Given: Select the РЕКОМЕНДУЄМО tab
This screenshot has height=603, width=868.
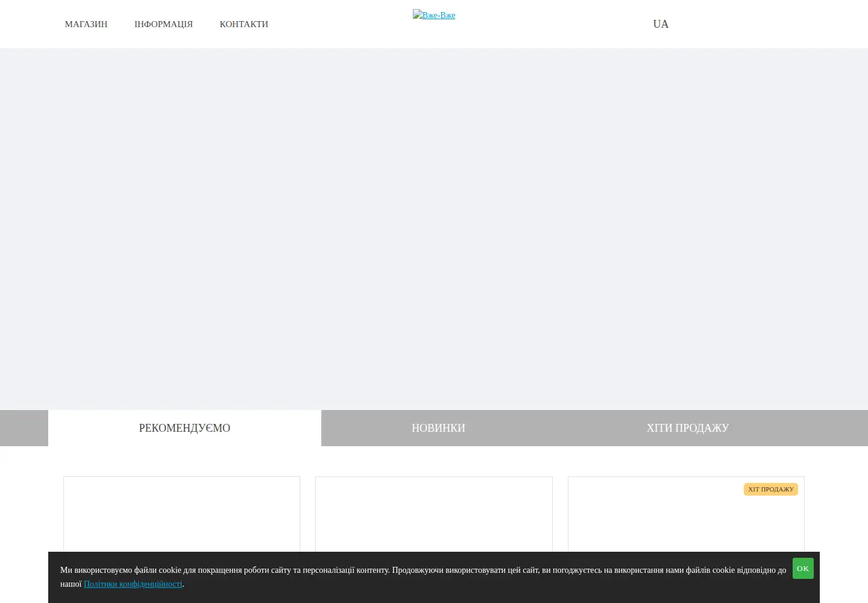Looking at the screenshot, I should point(184,428).
